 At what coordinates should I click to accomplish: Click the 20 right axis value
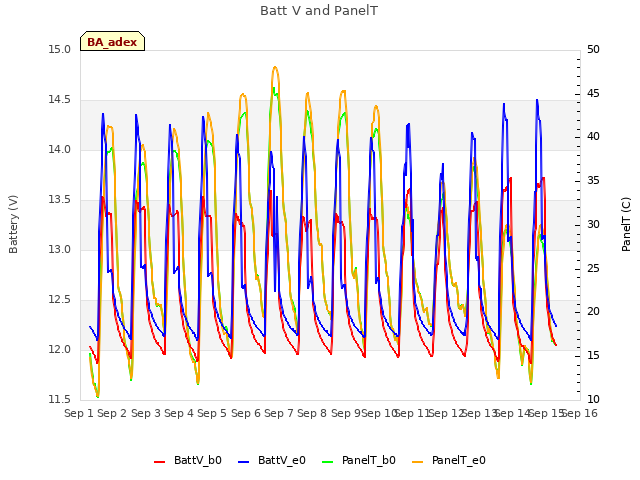[593, 312]
